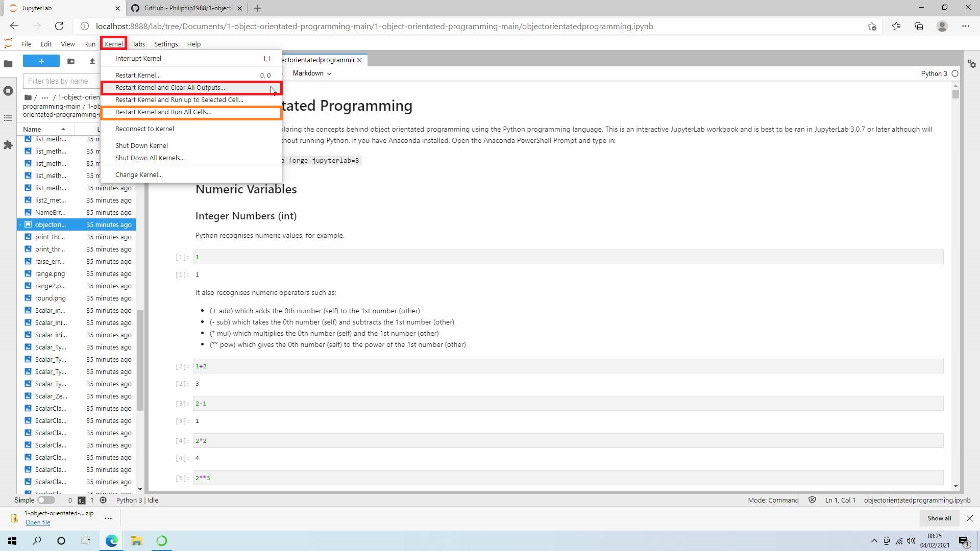The height and width of the screenshot is (551, 980).
Task: Toggle Simple interface mode switch
Action: click(x=46, y=500)
